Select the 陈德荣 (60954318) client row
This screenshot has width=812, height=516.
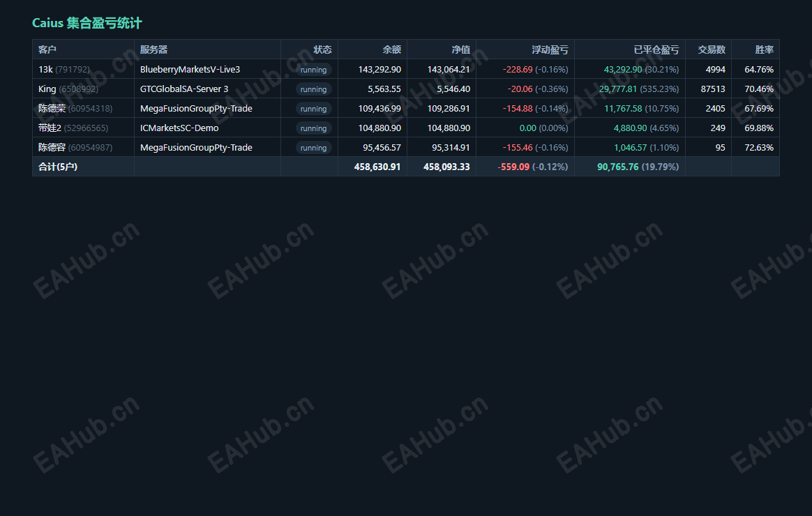(x=406, y=108)
